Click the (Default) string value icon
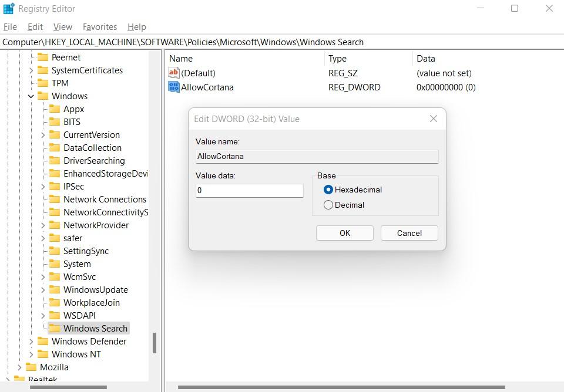564x392 pixels. click(x=174, y=73)
